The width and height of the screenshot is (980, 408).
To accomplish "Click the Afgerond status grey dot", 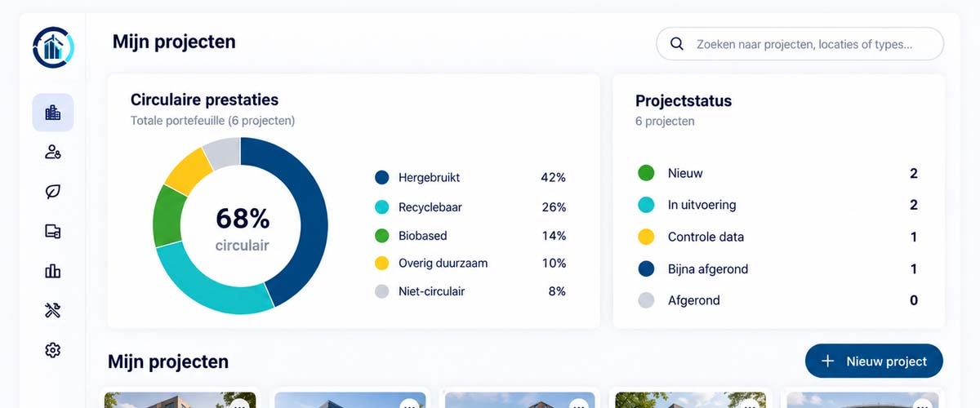I will click(x=645, y=300).
